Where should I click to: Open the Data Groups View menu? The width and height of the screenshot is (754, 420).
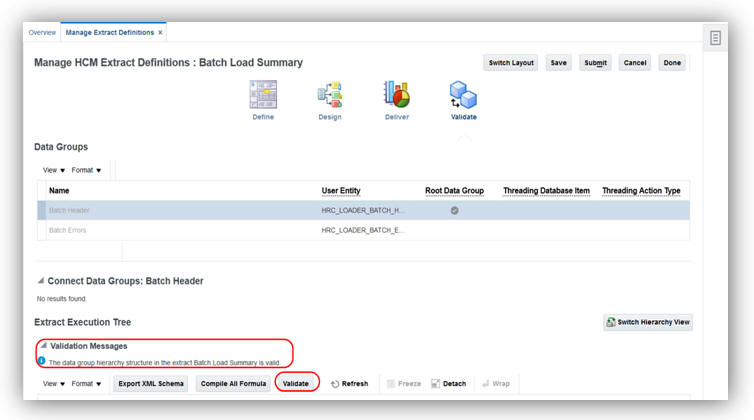[53, 170]
